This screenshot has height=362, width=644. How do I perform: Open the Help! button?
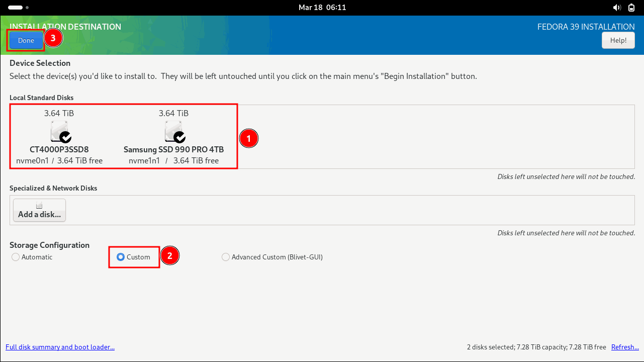[618, 40]
